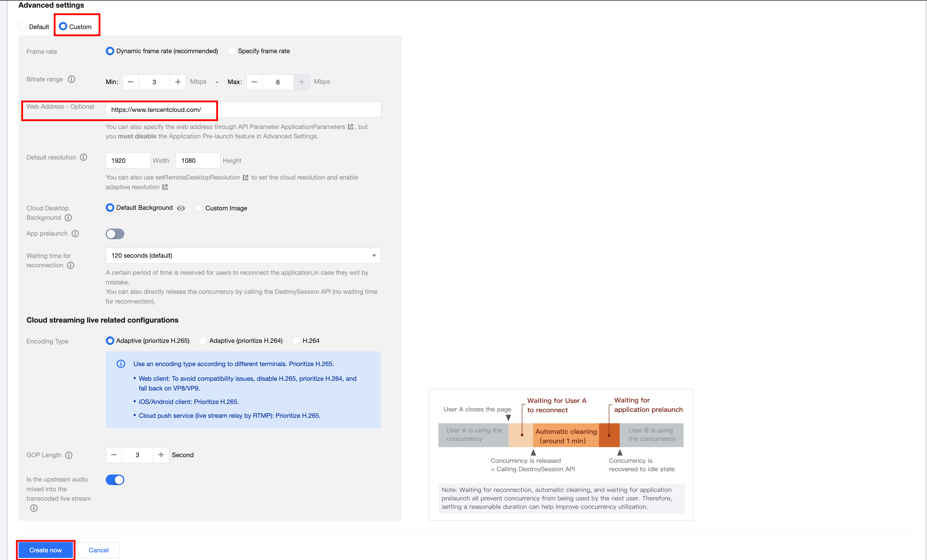Screen dimensions: 927x560
Task: Choose the H.264 encoding type
Action: point(296,341)
